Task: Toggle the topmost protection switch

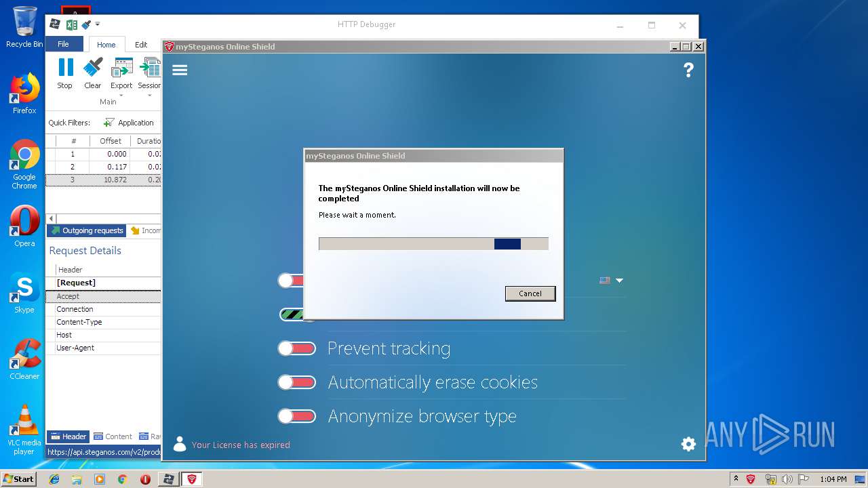Action: coord(291,281)
